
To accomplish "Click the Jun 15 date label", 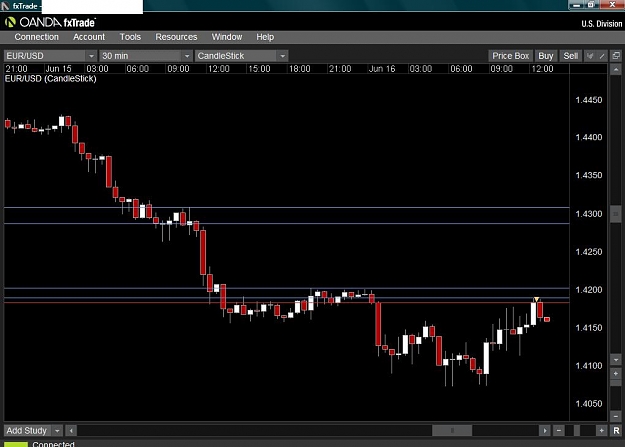I will (58, 69).
